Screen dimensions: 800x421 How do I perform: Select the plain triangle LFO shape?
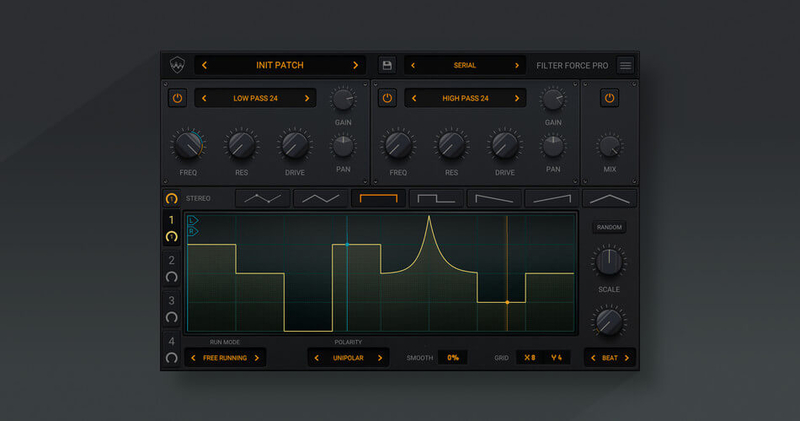click(x=320, y=198)
